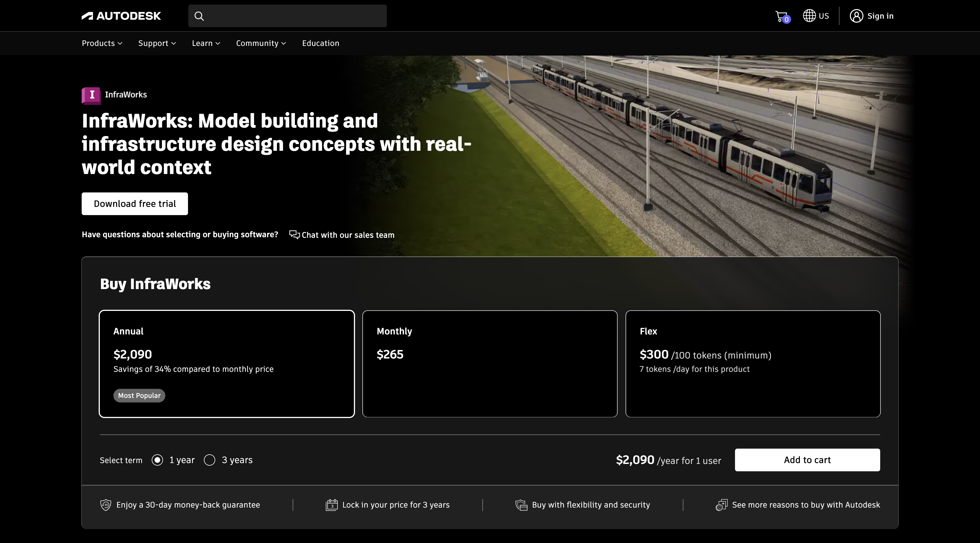The width and height of the screenshot is (980, 543).
Task: Select the 1 year term radio
Action: (x=157, y=460)
